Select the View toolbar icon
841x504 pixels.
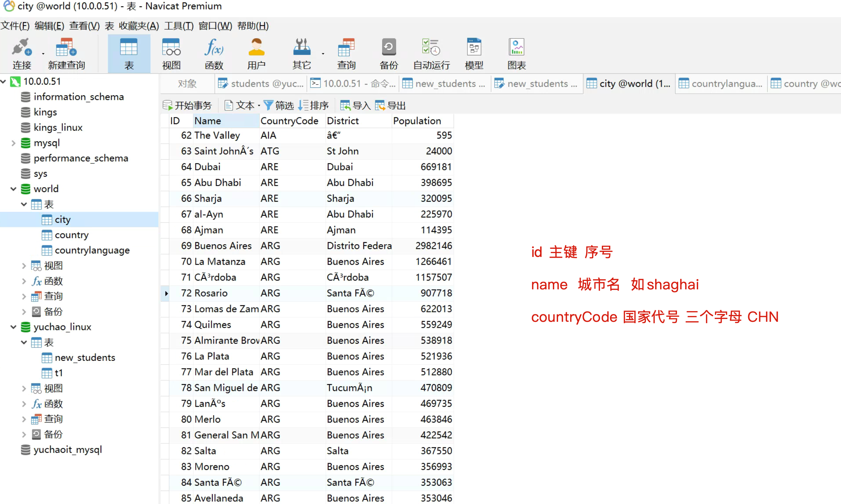(x=171, y=48)
